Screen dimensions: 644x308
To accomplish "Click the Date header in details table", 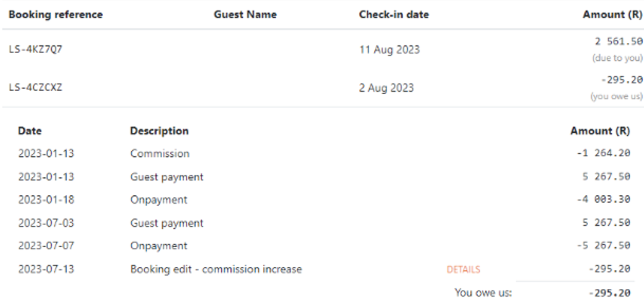I will pos(30,131).
